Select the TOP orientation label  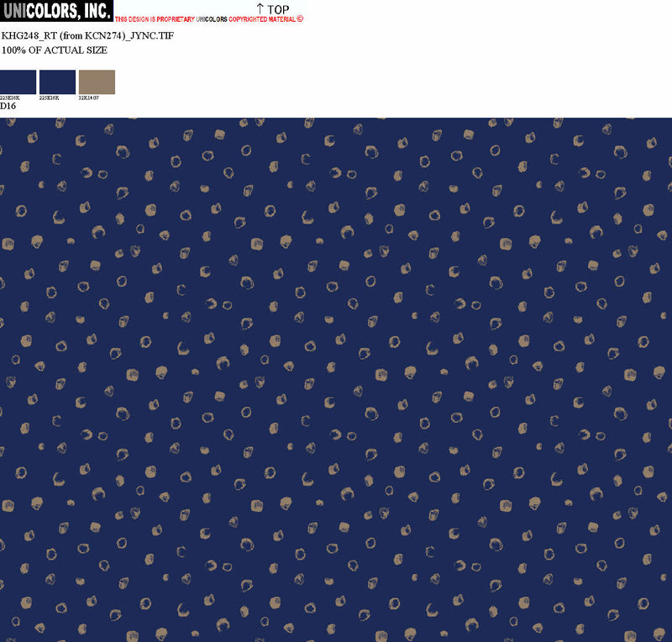(x=278, y=9)
